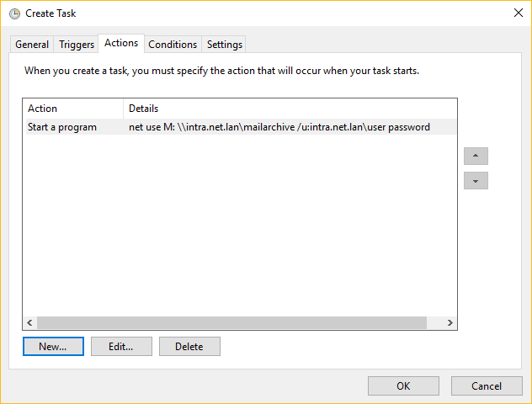Delete the selected action
This screenshot has width=532, height=404.
pos(189,346)
